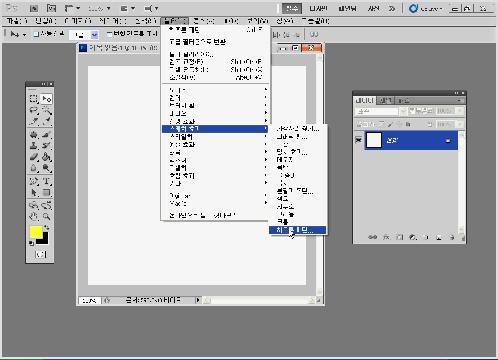Expand the document status bar arrow menu

point(198,300)
